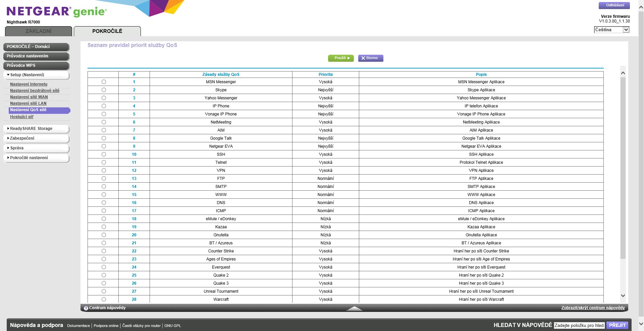This screenshot has width=644, height=331.
Task: Click the Zásady služby QoS column header
Action: 221,75
